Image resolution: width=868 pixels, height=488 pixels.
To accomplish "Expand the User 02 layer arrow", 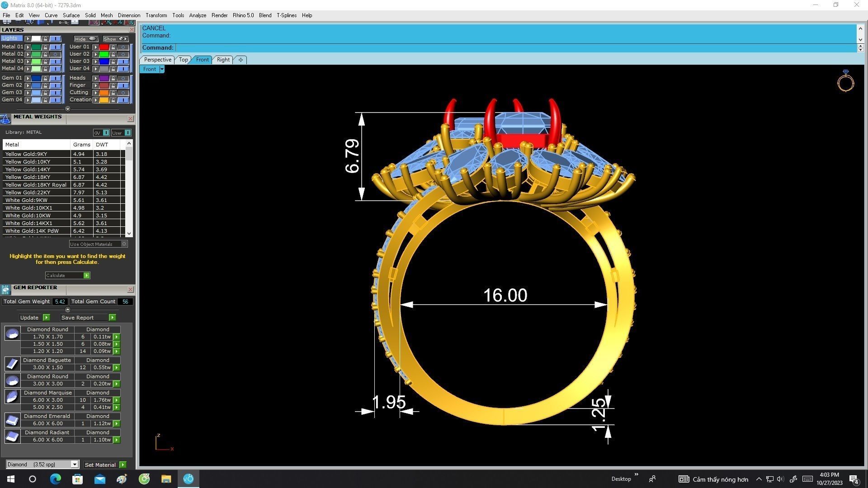I will point(95,54).
